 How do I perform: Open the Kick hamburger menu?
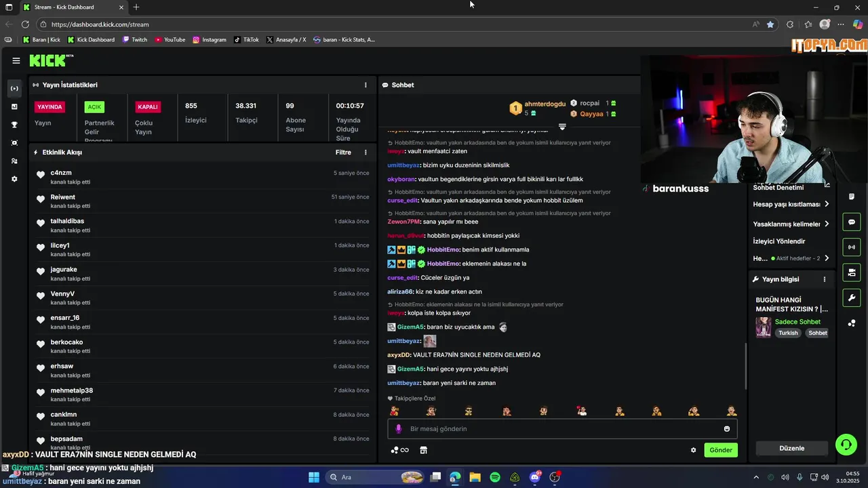pyautogui.click(x=16, y=60)
